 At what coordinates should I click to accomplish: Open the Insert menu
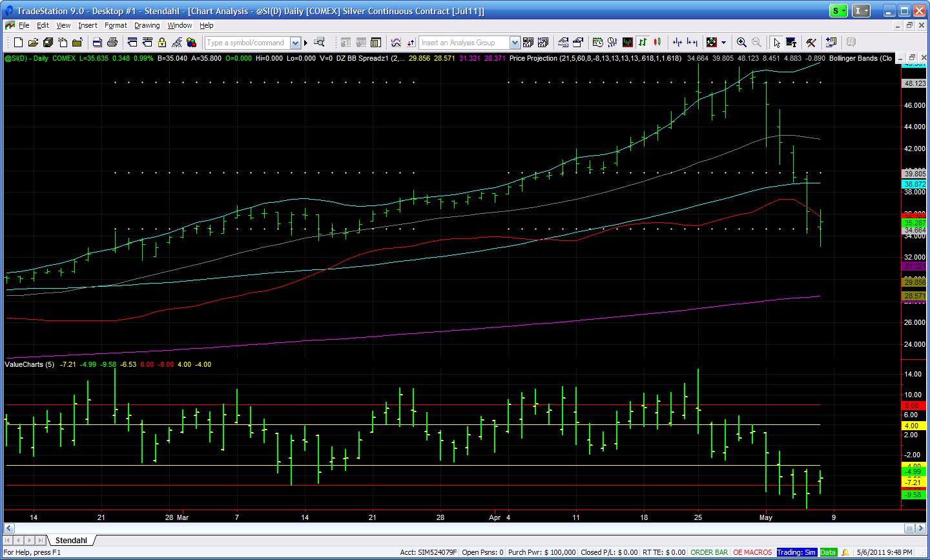point(87,25)
